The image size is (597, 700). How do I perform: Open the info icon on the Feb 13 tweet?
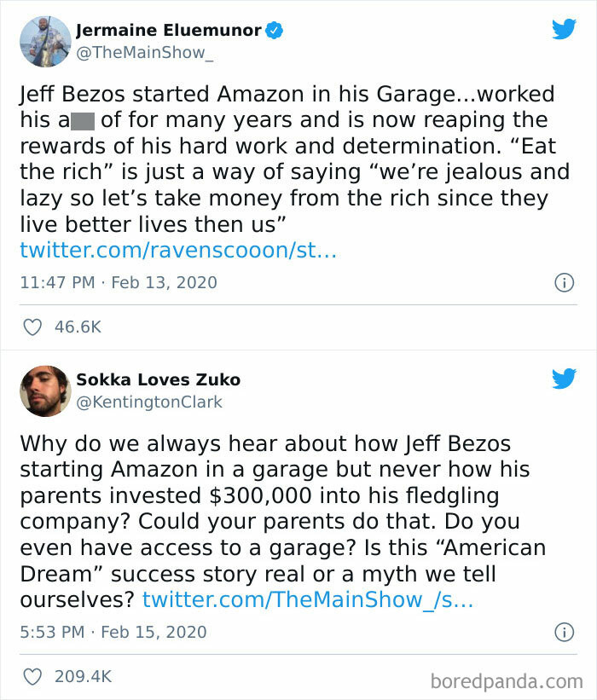coord(564,282)
